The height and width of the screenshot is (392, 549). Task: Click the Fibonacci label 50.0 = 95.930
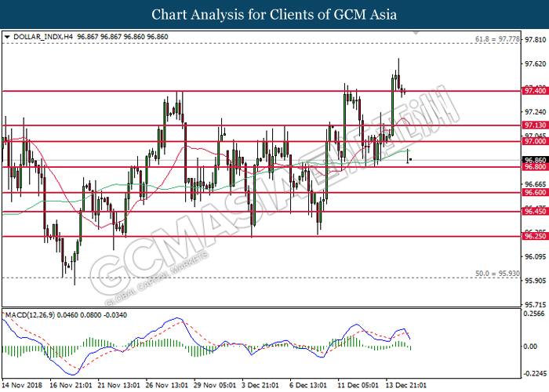[497, 274]
